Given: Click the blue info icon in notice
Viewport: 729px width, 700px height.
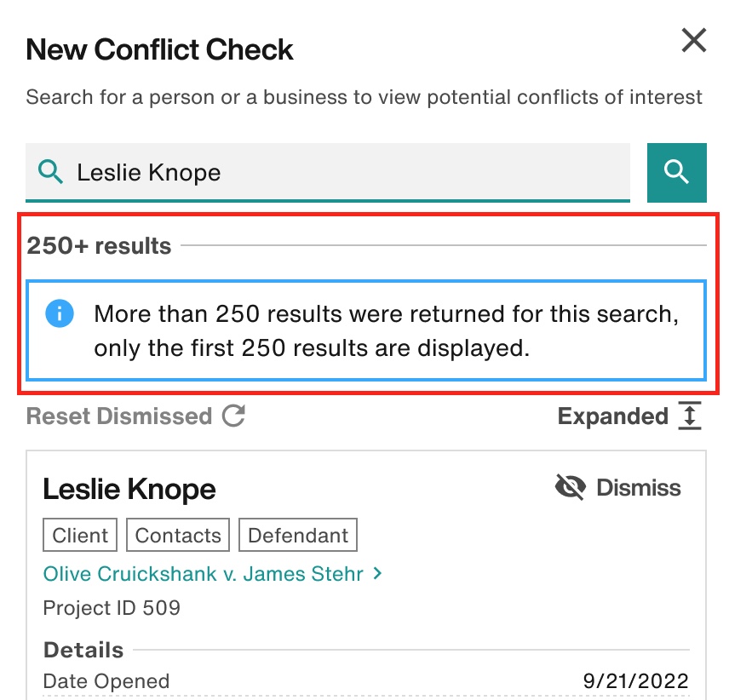Looking at the screenshot, I should [x=60, y=313].
